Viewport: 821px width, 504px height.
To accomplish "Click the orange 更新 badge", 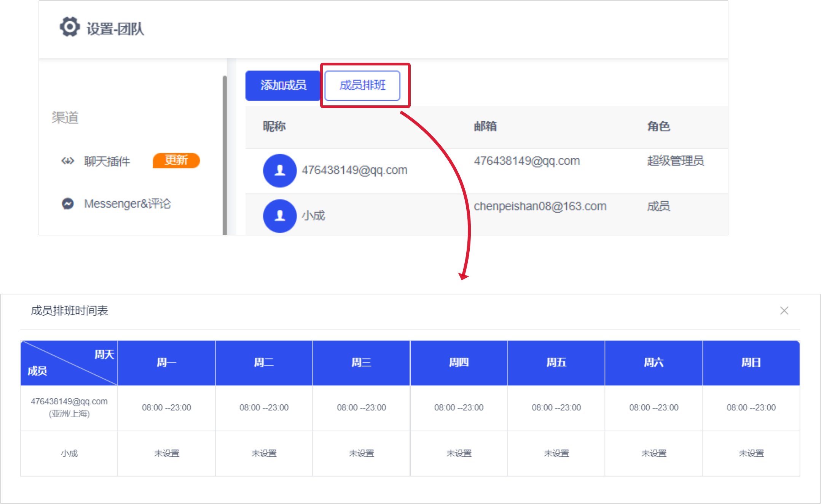I will click(176, 161).
